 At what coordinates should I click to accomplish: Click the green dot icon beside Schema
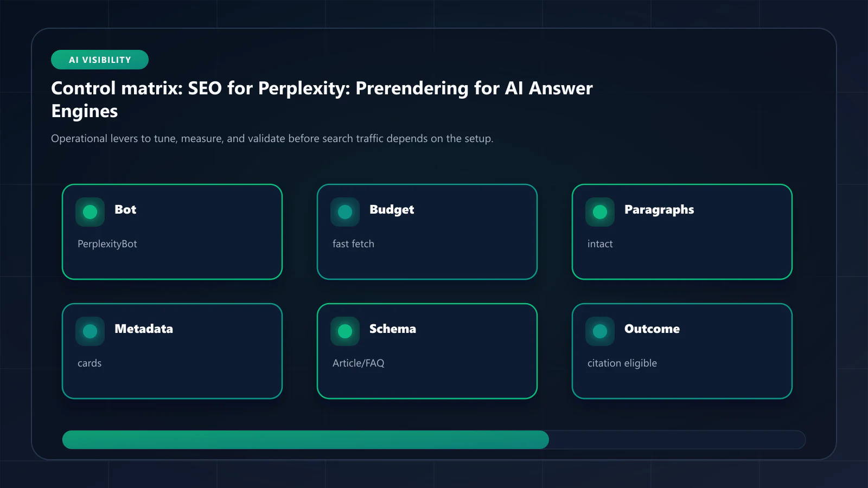point(345,331)
